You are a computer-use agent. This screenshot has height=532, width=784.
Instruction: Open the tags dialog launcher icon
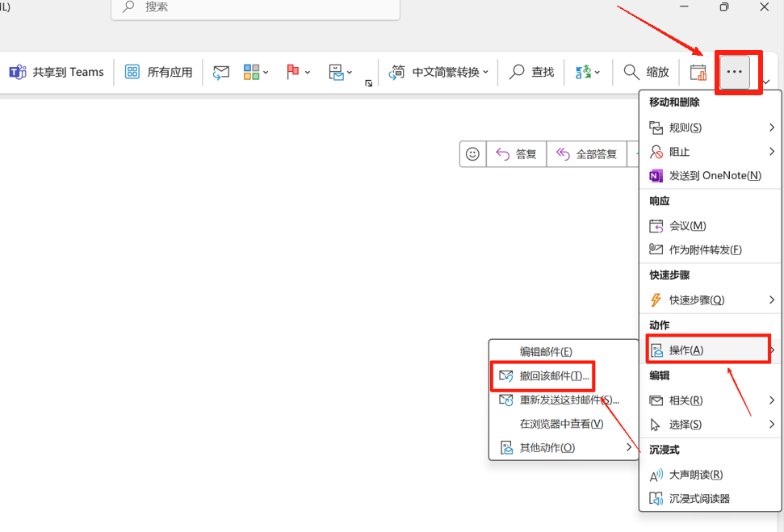368,83
